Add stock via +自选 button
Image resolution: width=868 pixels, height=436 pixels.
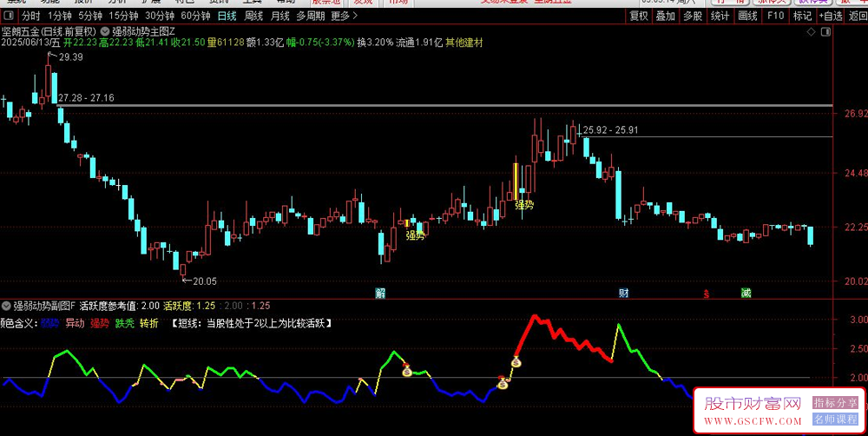pos(831,16)
